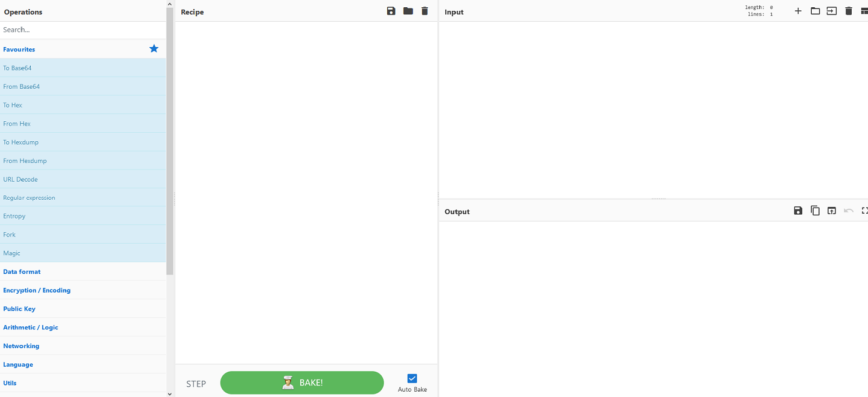Focus the operations Search field
Image resolution: width=868 pixels, height=397 pixels.
point(83,30)
